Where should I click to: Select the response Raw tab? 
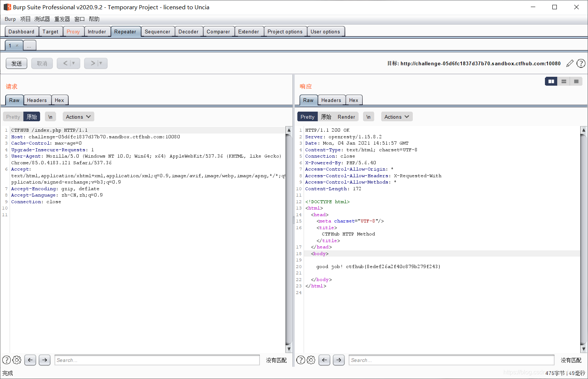tap(308, 100)
